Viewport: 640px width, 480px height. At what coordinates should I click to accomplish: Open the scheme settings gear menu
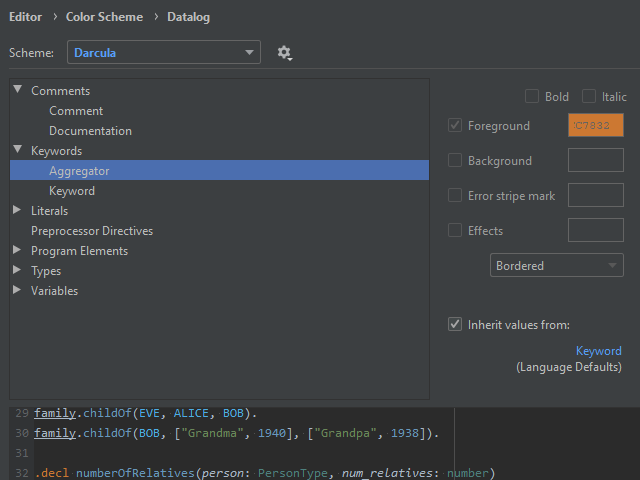coord(284,53)
